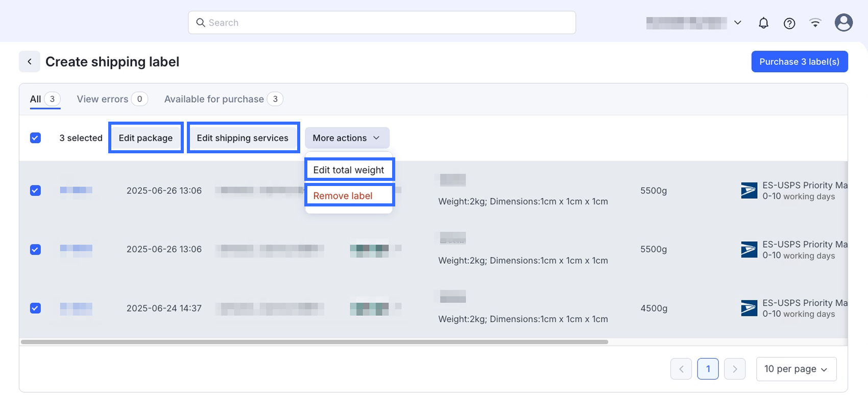
Task: Click the USPS logo in the 2025-06-24 row
Action: 749,308
